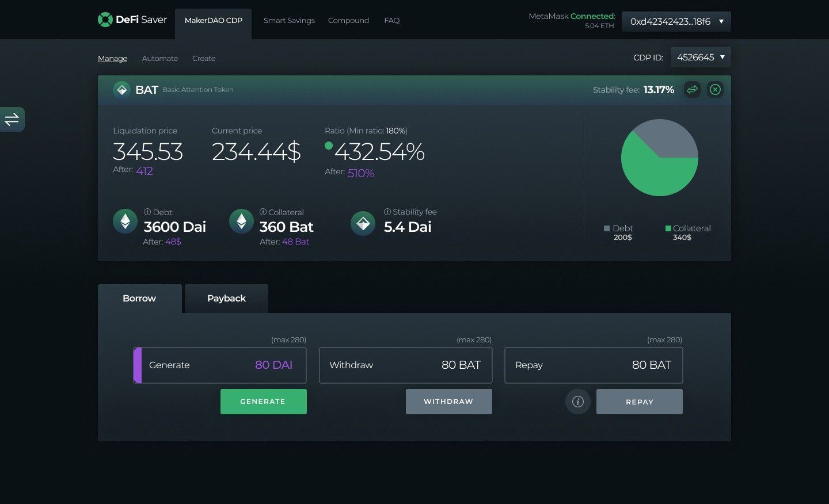Click the Stability fee 13.17% text
Viewport: 829px width, 504px height.
[633, 90]
